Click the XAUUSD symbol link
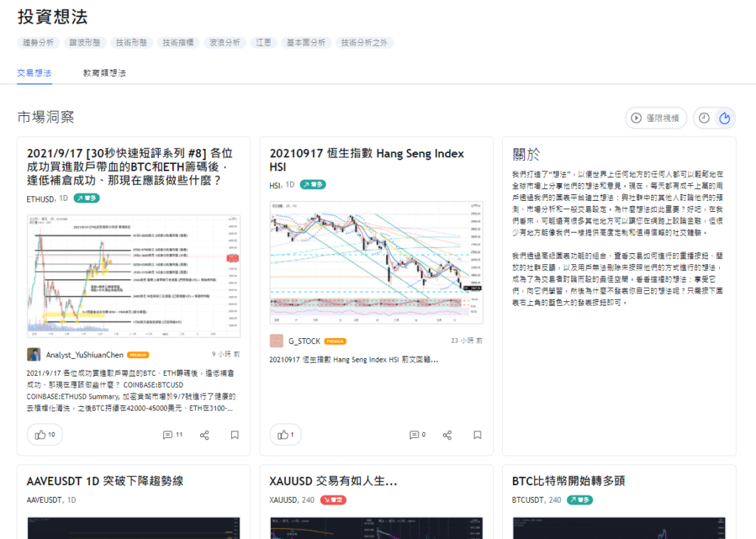The height and width of the screenshot is (539, 756). coord(283,500)
